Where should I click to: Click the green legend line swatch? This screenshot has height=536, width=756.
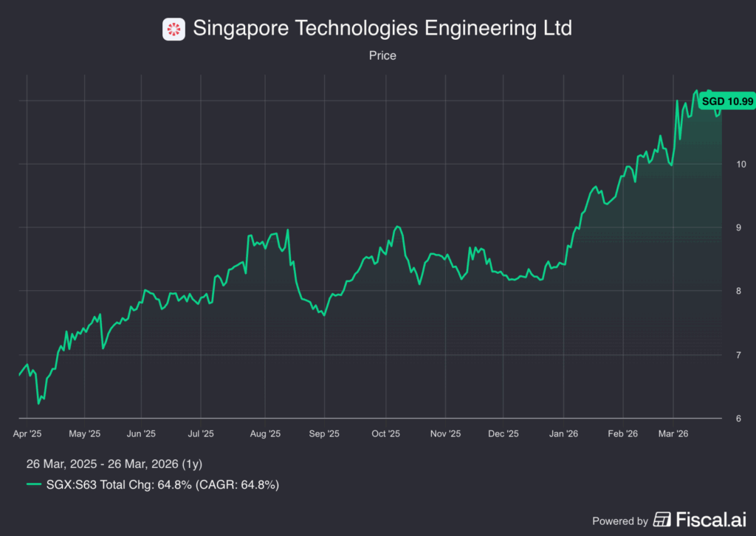(x=34, y=484)
